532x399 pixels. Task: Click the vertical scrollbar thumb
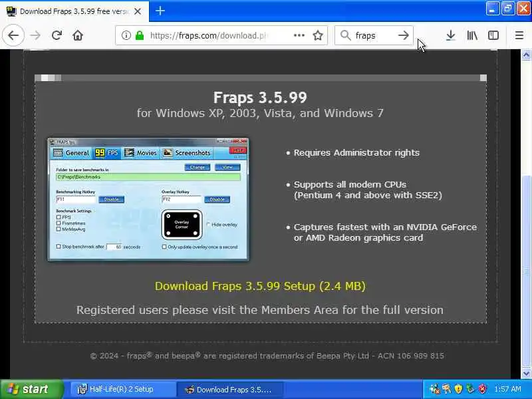tap(526, 271)
